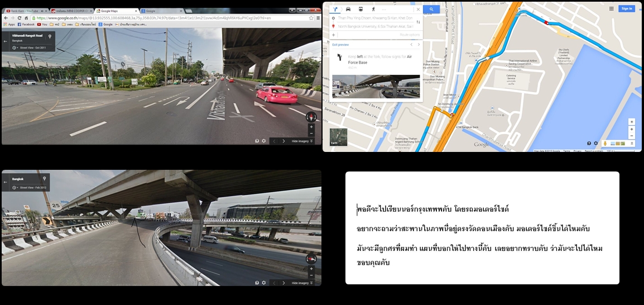Click the best-route directions arrow icon
Image resolution: width=644 pixels, height=305 pixels.
335,9
